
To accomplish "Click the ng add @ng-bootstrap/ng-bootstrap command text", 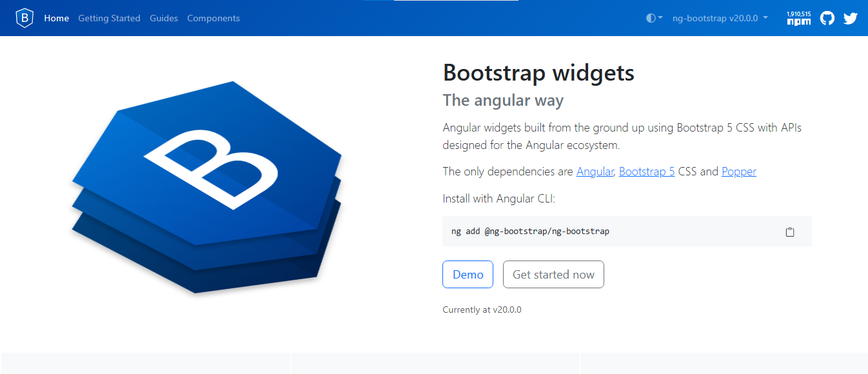I will click(530, 231).
